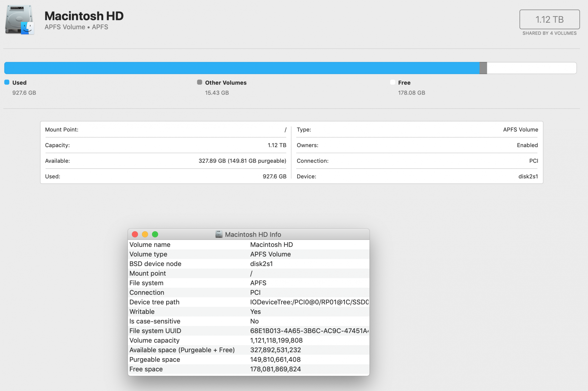Select the Mount point row in Info window
Screen dimensions: 588x391
249,273
